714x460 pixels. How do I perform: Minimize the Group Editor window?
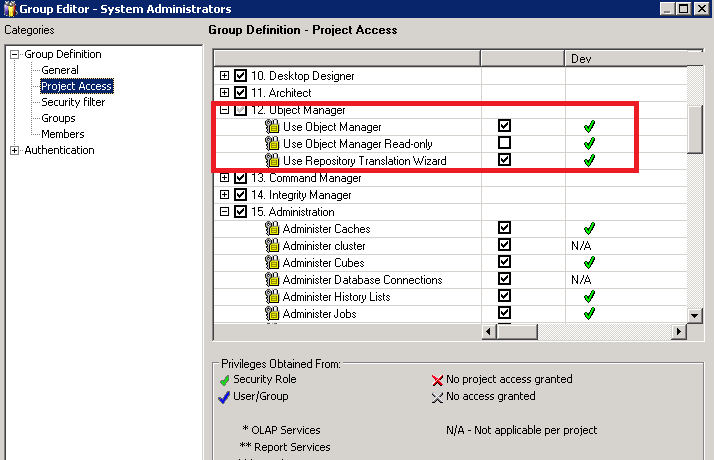pyautogui.click(x=667, y=9)
